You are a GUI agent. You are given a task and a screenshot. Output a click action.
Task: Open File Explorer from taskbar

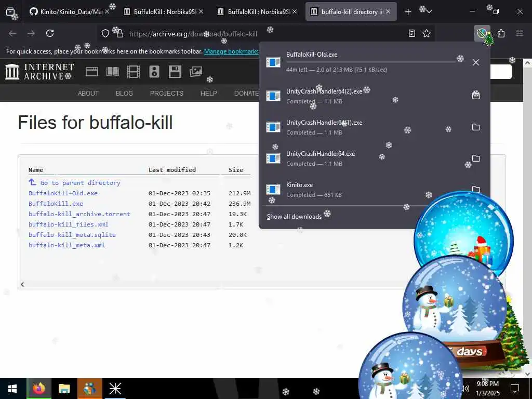click(x=64, y=389)
